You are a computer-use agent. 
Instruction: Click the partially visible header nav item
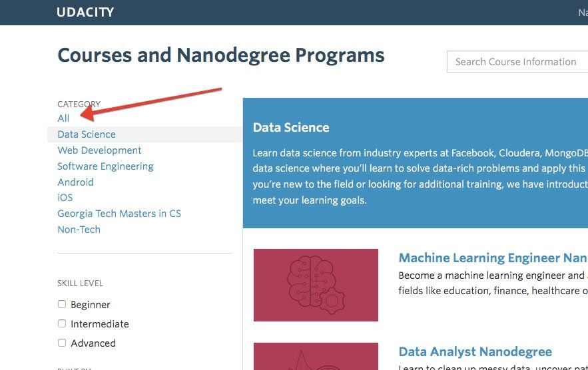[583, 13]
